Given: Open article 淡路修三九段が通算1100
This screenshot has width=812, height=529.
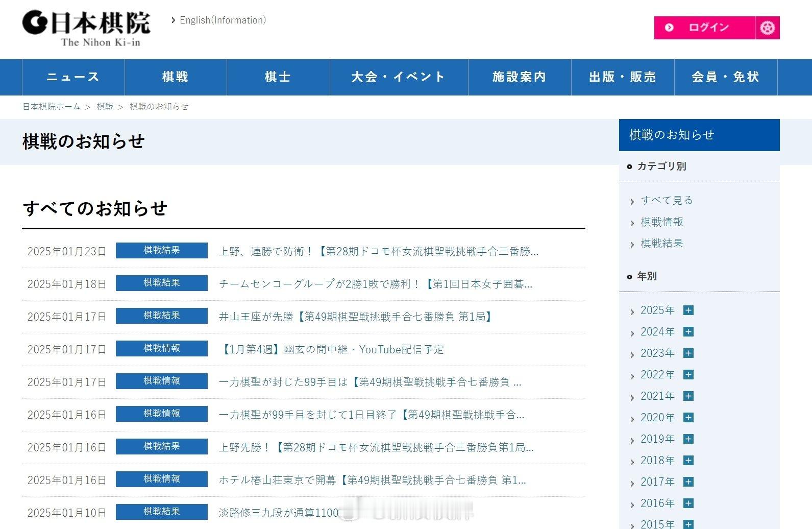Looking at the screenshot, I should (279, 513).
